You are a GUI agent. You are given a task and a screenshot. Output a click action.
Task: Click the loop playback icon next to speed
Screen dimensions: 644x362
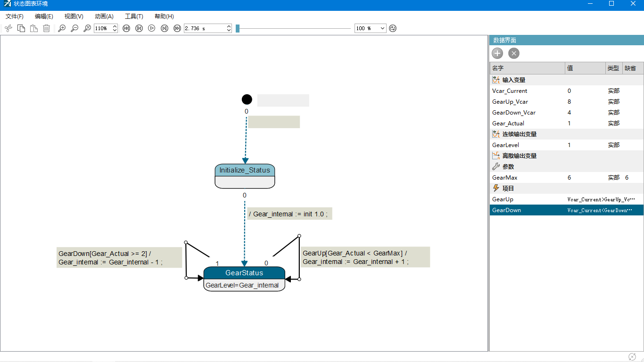pyautogui.click(x=393, y=28)
